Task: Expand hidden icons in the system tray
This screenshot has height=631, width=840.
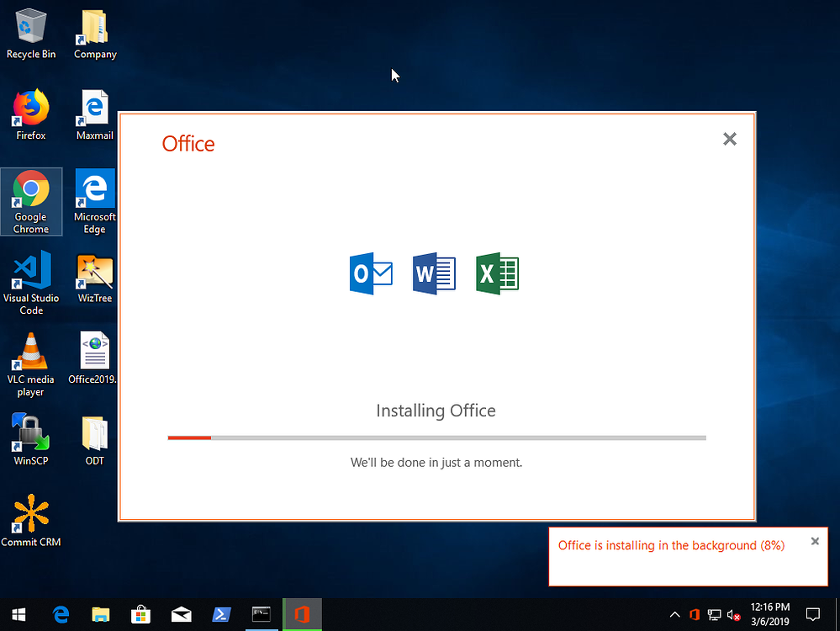Action: (674, 614)
